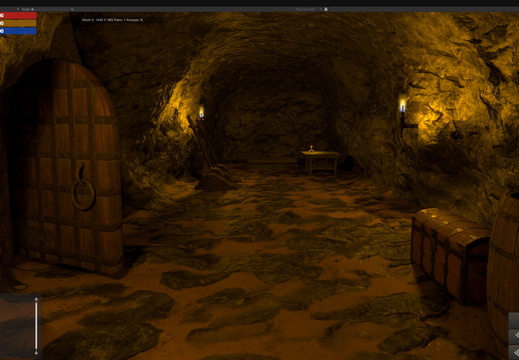Click the icon on the blue status bar
This screenshot has height=360, width=519.
[x=2, y=31]
